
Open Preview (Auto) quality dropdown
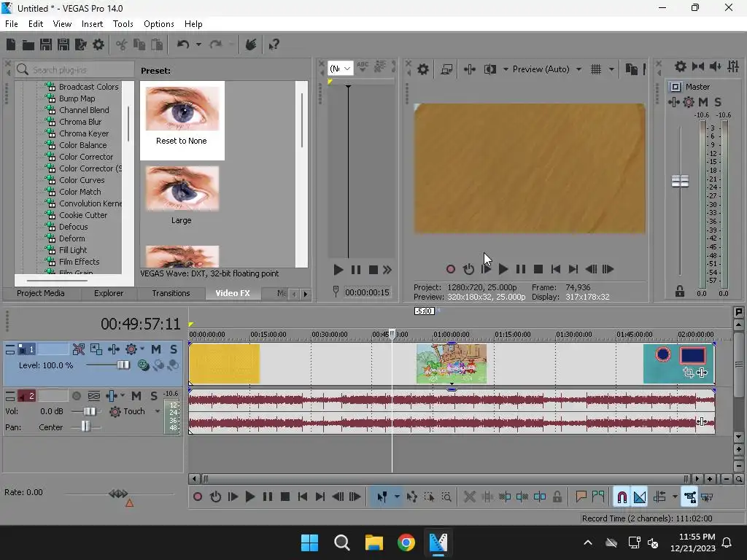(x=578, y=69)
